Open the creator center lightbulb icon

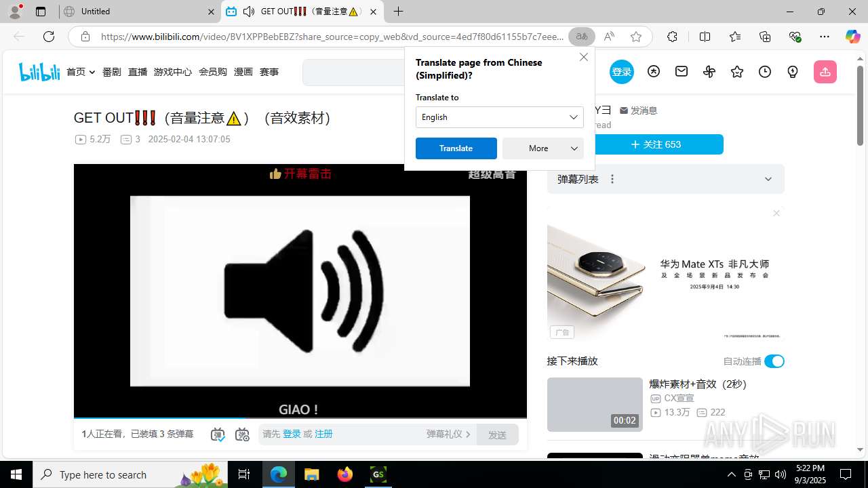(793, 71)
